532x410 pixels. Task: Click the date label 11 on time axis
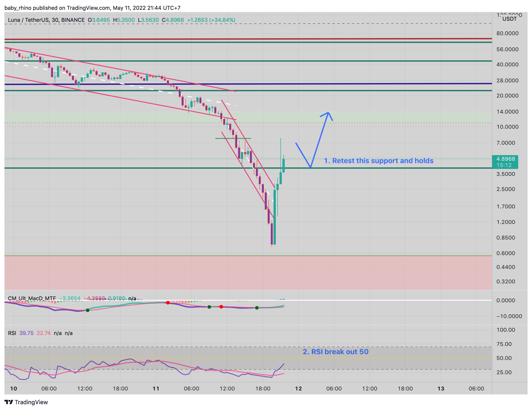156,389
